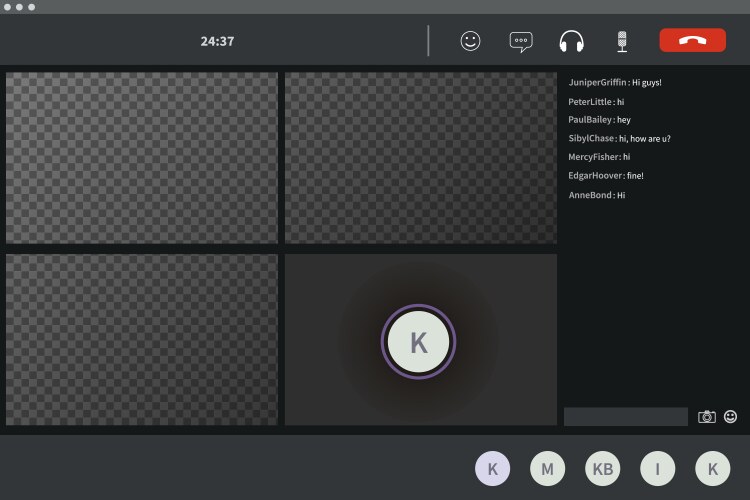Select the KB participant avatar
The height and width of the screenshot is (500, 750).
pos(602,468)
